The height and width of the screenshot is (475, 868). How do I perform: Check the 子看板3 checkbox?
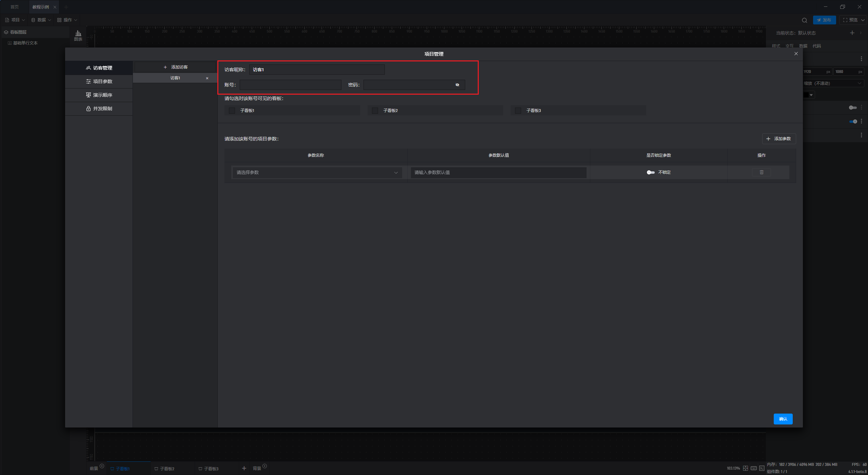tap(518, 111)
